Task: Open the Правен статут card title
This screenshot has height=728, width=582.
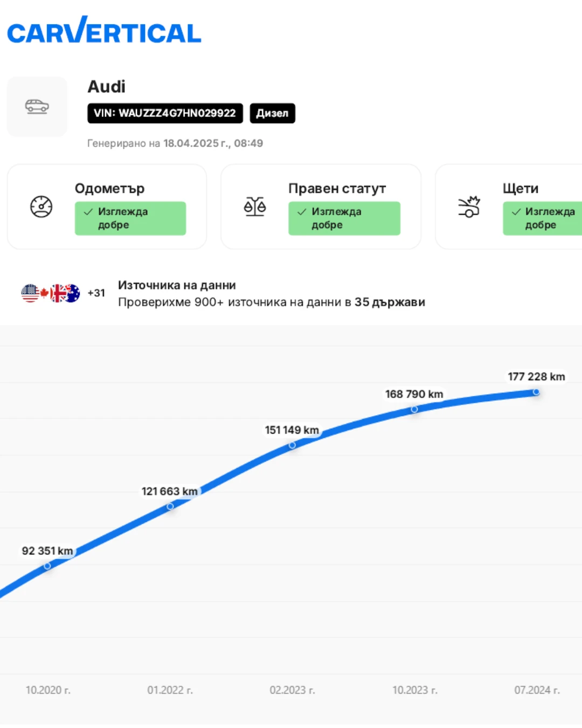Action: [337, 188]
